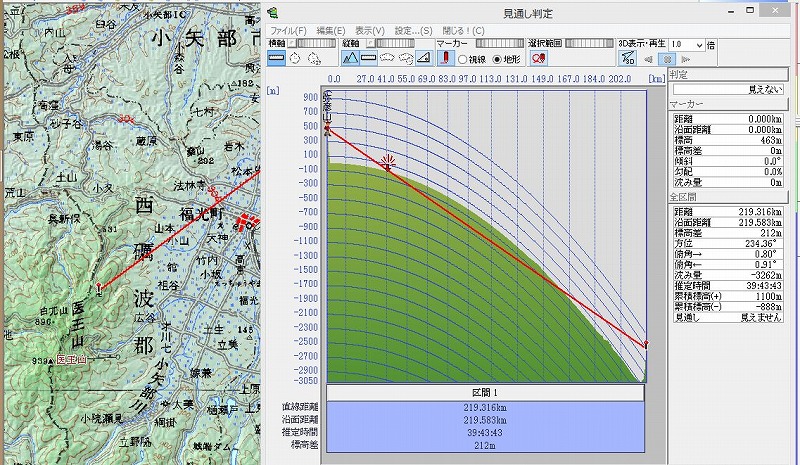Click the 医王山 label on the map
Image resolution: width=800 pixels, height=465 pixels.
point(73,358)
